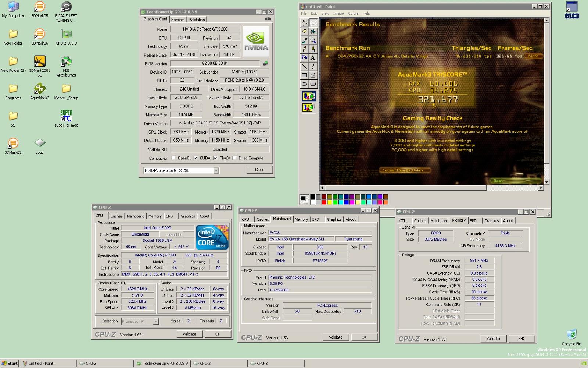Click the DRAM Frequency value 881.7 MHz
This screenshot has height=368, width=588.
tap(479, 261)
